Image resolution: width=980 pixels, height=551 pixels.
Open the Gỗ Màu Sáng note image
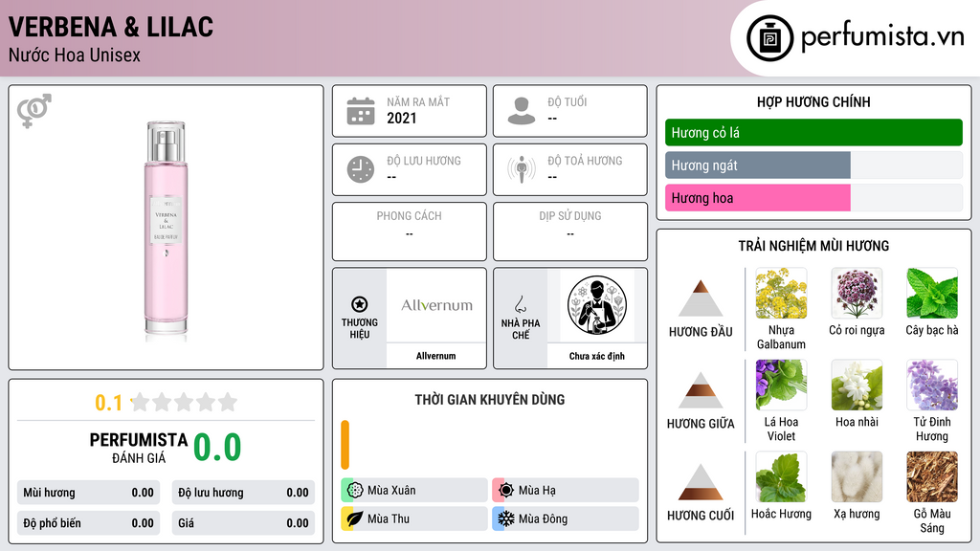[x=932, y=477]
